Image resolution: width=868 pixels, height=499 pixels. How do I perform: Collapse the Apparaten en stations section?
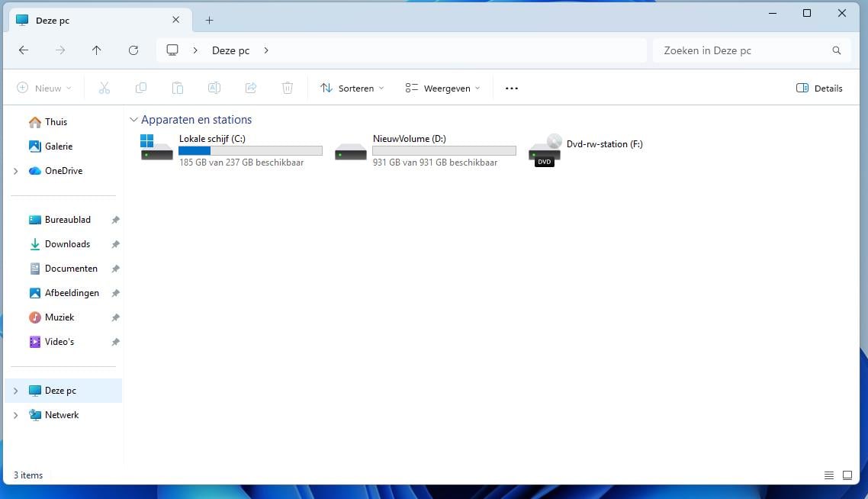point(134,120)
